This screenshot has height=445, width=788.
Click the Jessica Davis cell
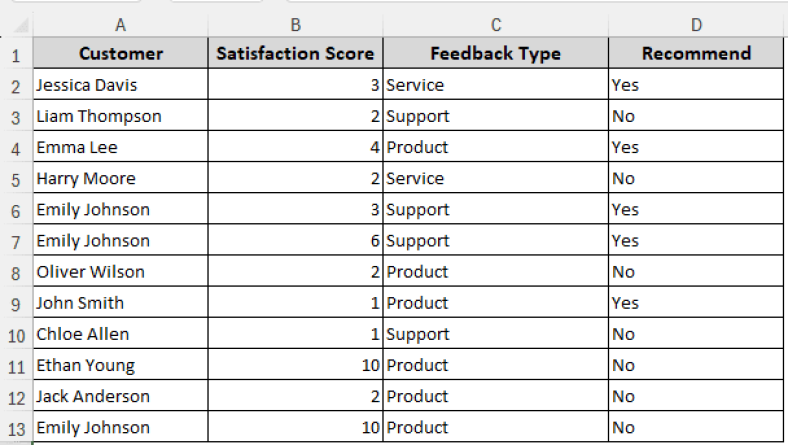[x=121, y=85]
